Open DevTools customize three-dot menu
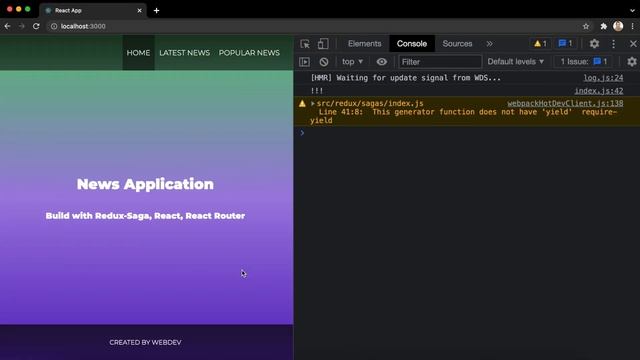 point(613,44)
